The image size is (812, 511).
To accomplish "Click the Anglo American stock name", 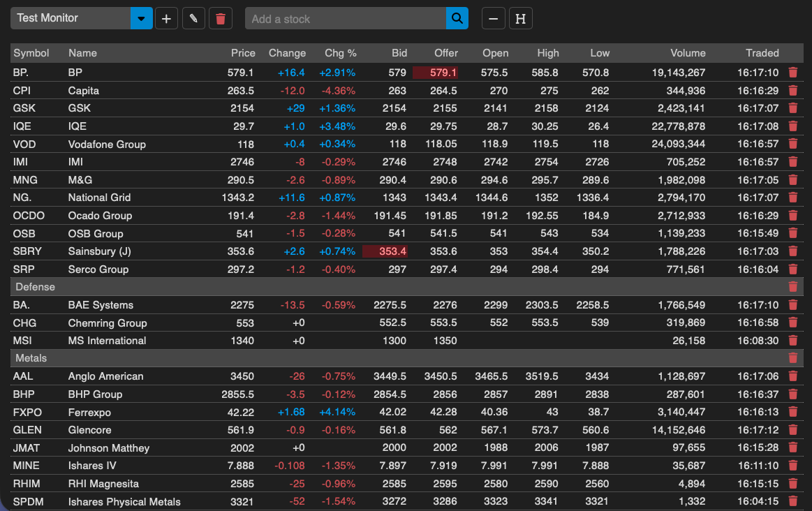I will 105,376.
